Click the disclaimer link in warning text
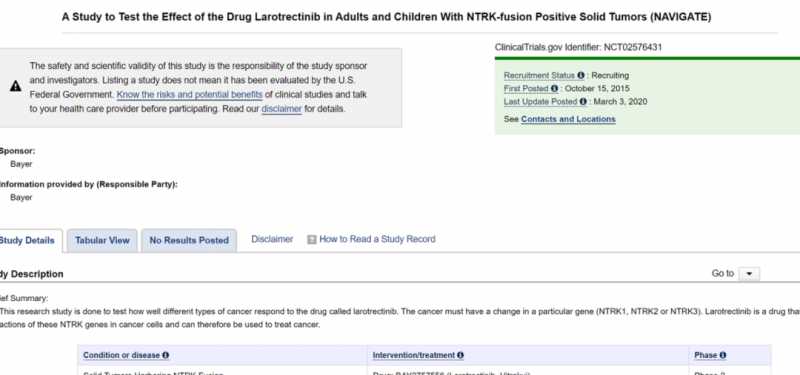 (282, 109)
